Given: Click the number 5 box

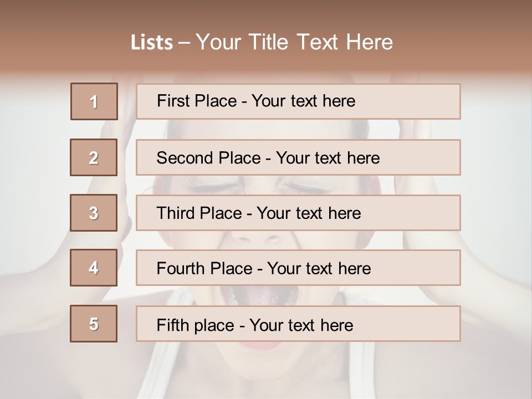Looking at the screenshot, I should [x=94, y=324].
